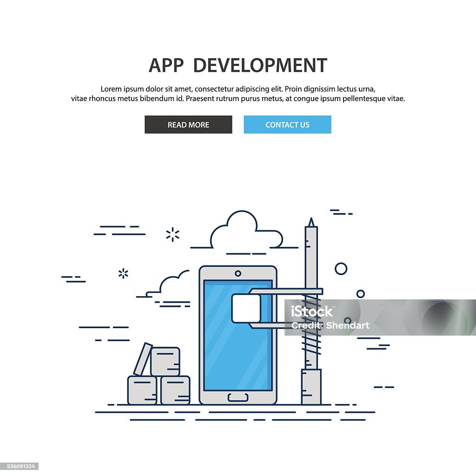Click the blue smartphone screen illustration
Screen dimensions: 476x476
point(238,335)
